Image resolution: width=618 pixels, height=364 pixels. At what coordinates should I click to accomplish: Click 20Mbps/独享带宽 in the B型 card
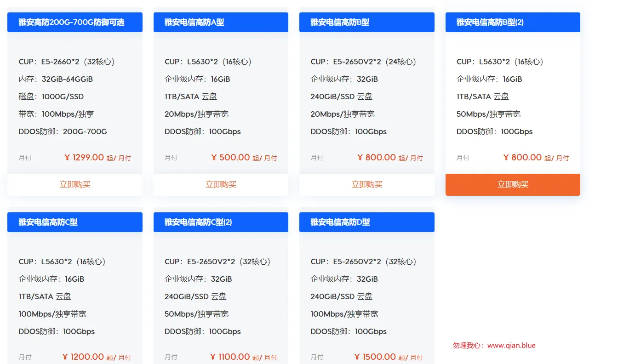click(x=343, y=114)
